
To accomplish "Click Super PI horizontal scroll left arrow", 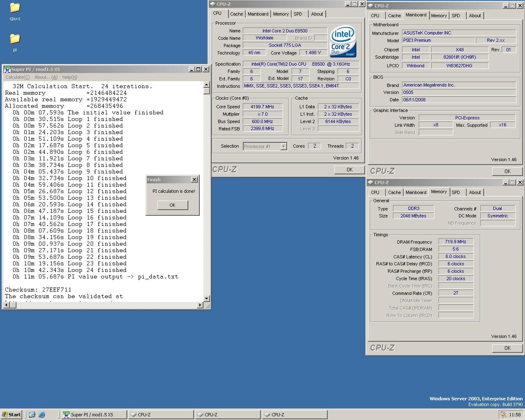I will (x=6, y=305).
